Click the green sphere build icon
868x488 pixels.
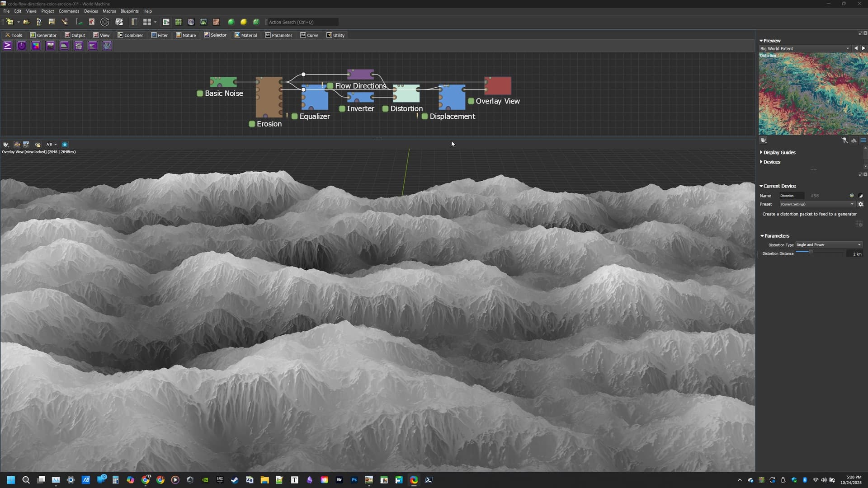(x=231, y=22)
